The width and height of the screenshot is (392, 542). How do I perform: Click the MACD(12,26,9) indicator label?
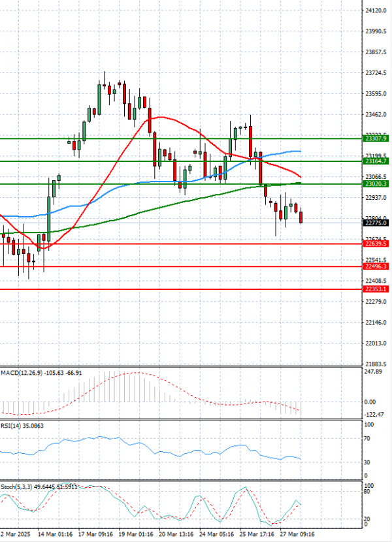(41, 373)
